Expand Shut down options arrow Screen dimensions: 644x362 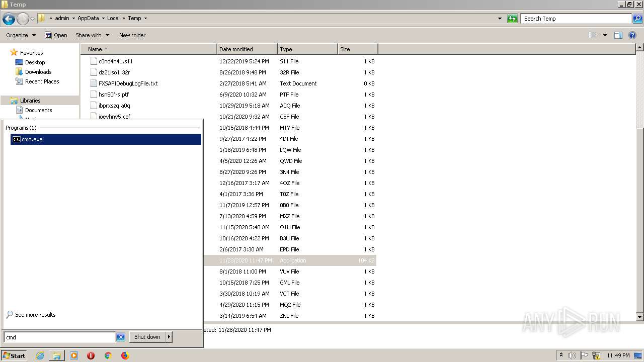(169, 337)
